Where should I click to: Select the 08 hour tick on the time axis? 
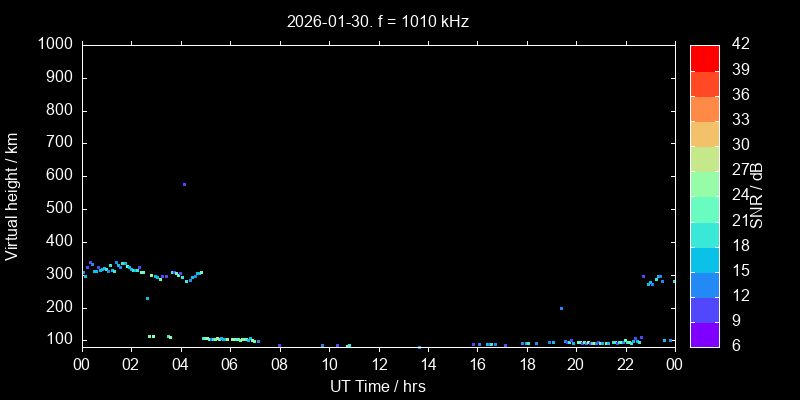pos(279,364)
